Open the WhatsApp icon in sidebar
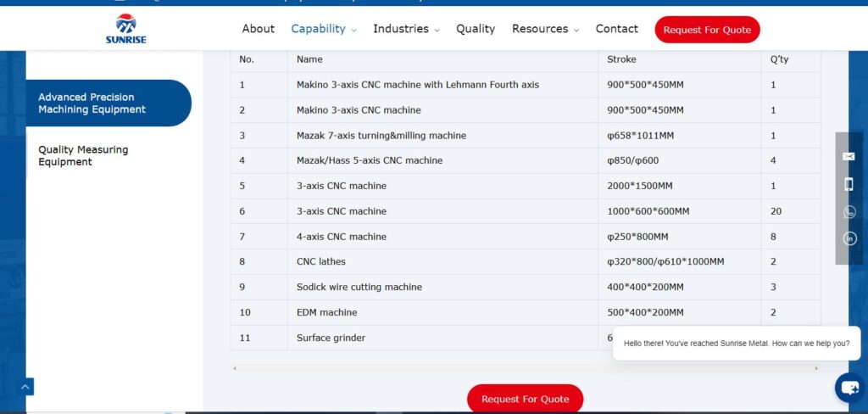This screenshot has width=868, height=414. click(x=849, y=212)
